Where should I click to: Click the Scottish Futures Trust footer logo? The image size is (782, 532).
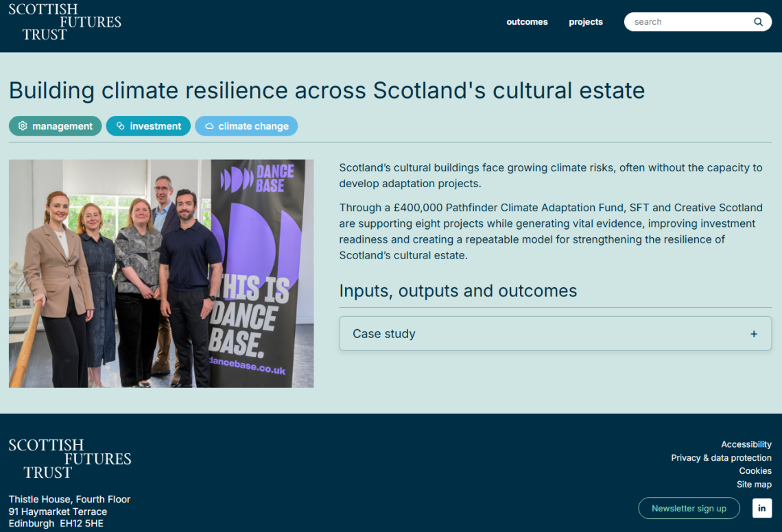[x=70, y=459]
